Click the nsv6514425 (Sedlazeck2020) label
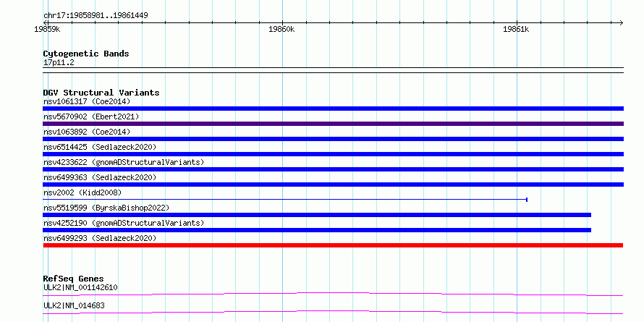The image size is (644, 322). [100, 147]
